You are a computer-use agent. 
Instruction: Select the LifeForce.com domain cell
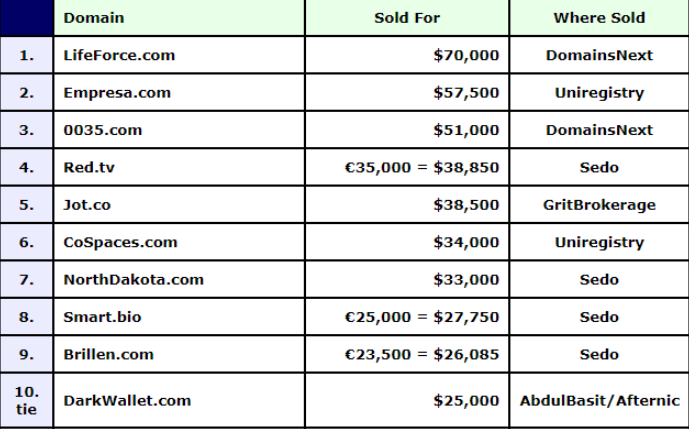click(179, 55)
